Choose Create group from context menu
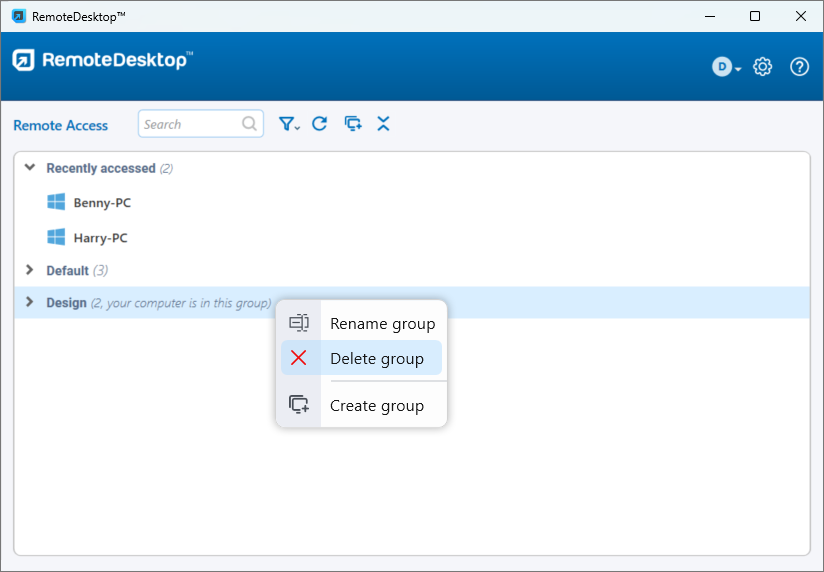Screen dimensions: 824x572 tap(376, 406)
